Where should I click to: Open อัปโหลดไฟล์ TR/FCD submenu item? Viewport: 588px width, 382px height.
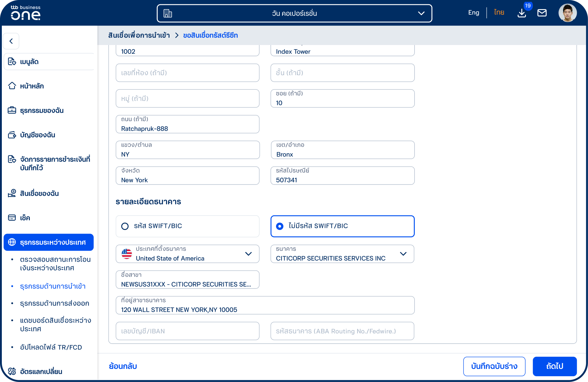click(x=51, y=347)
